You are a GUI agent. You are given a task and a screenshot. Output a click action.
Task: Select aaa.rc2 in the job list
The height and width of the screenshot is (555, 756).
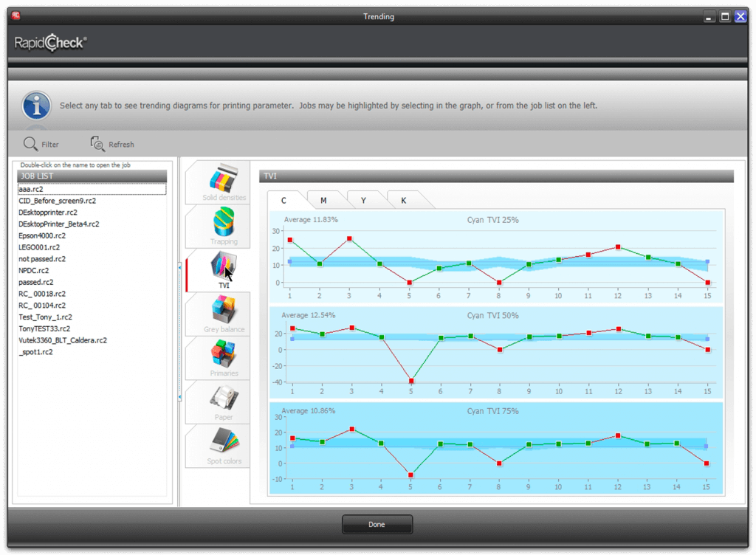(x=92, y=189)
